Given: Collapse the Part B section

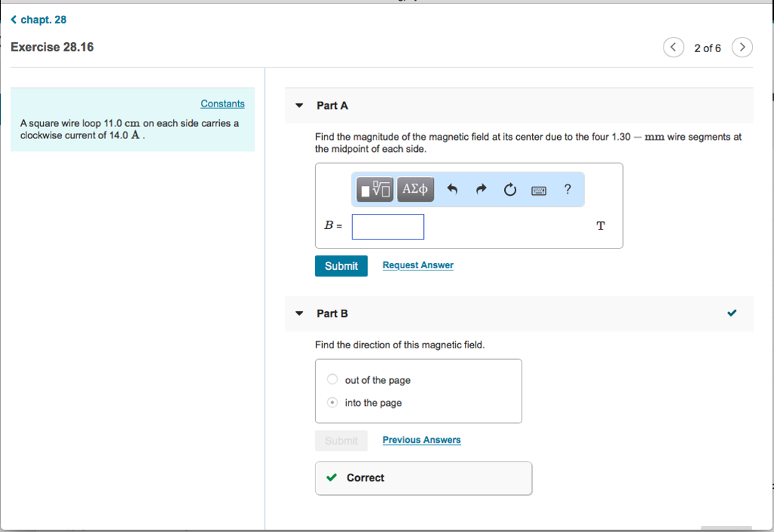Looking at the screenshot, I should [299, 314].
